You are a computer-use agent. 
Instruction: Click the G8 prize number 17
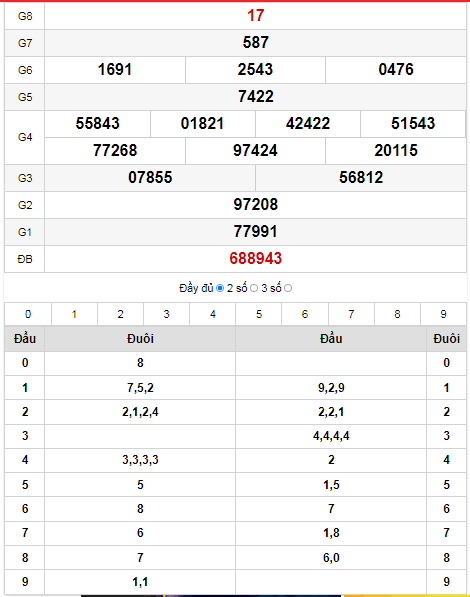(256, 16)
